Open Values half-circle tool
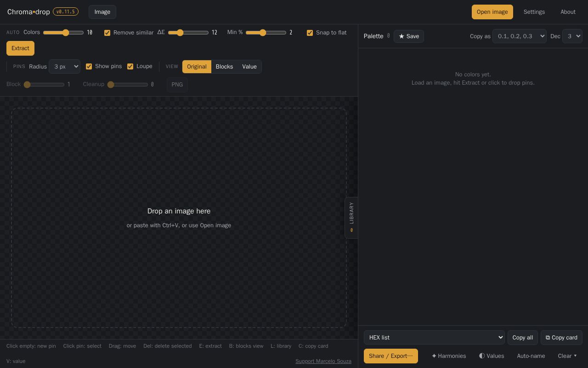This screenshot has width=588, height=368. (x=492, y=356)
